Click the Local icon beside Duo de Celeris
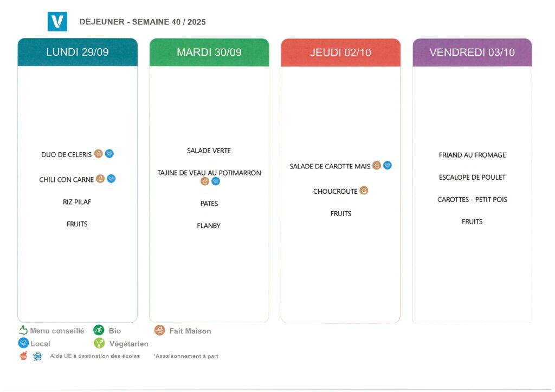 [109, 154]
